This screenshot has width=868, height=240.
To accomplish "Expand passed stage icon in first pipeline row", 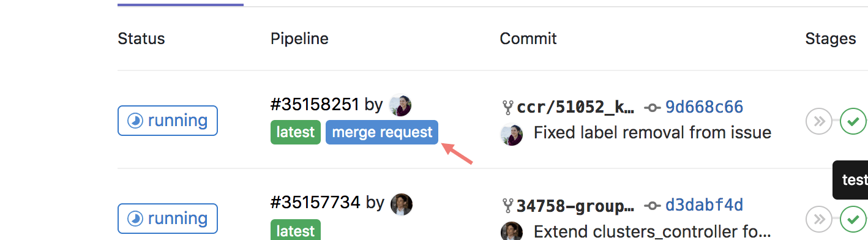I will [x=853, y=121].
